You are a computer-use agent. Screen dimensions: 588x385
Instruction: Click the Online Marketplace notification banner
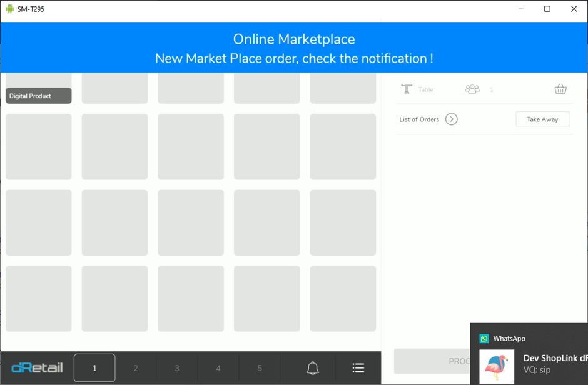294,49
